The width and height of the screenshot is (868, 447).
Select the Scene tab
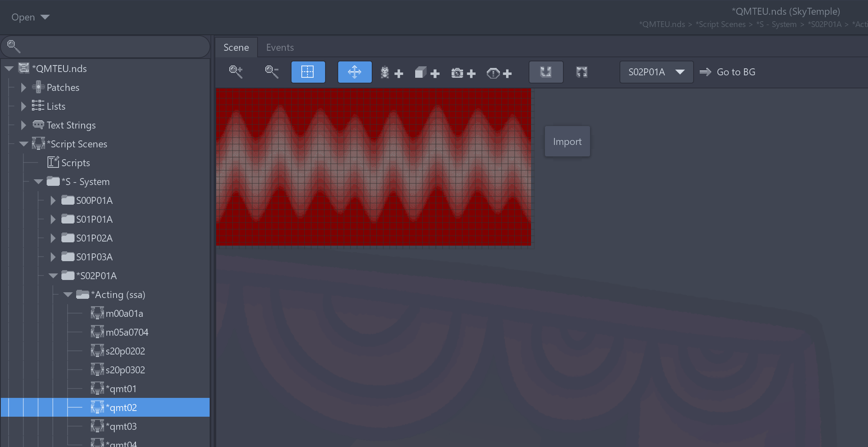pyautogui.click(x=236, y=47)
